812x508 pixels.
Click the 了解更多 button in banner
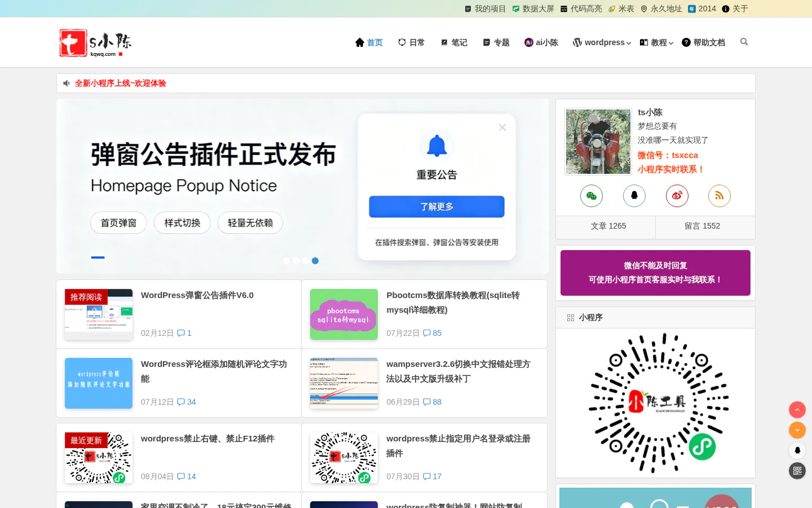(x=436, y=207)
